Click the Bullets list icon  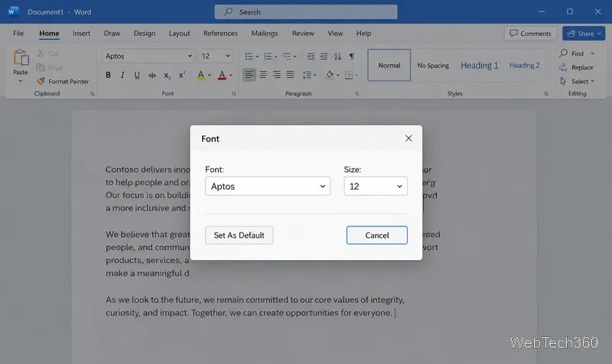(249, 57)
